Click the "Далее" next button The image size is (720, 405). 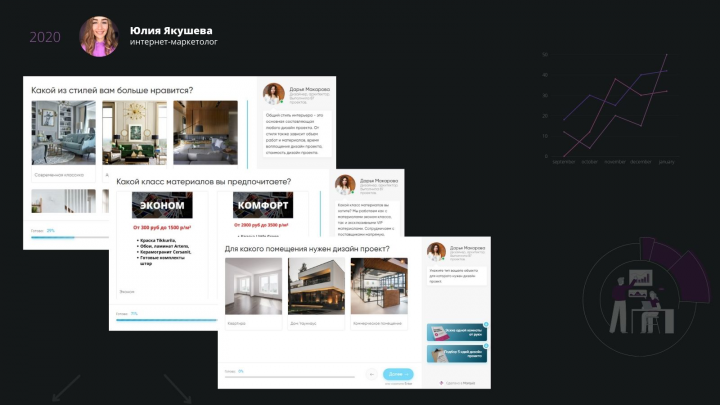[x=398, y=374]
